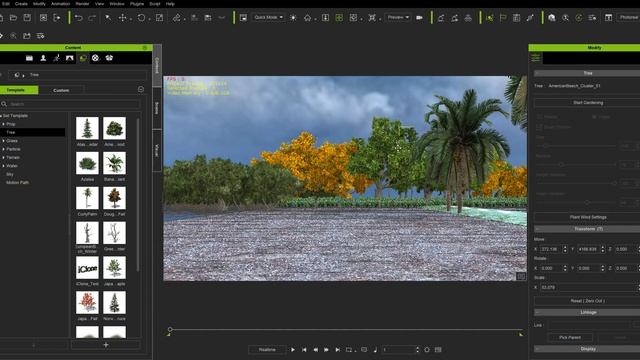Expand the Particle tree node
The width and height of the screenshot is (640, 360).
tap(4, 149)
